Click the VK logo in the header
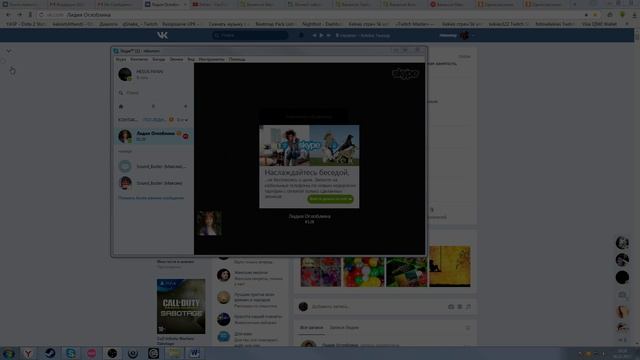 162,36
